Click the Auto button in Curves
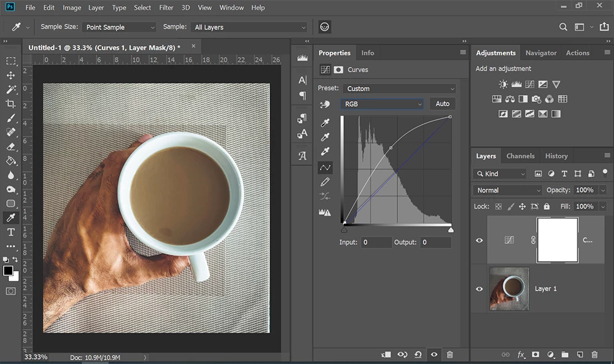Viewport: 614px width, 364px height. (x=443, y=104)
